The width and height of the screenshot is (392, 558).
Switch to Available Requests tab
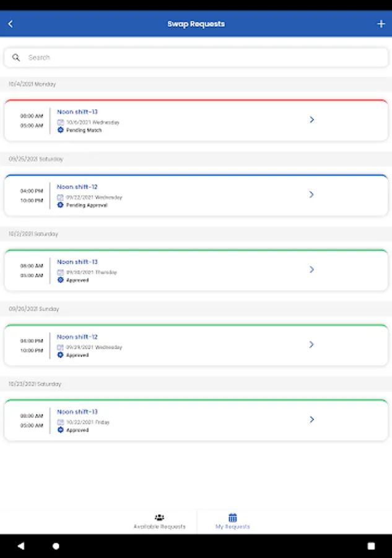coord(159,521)
